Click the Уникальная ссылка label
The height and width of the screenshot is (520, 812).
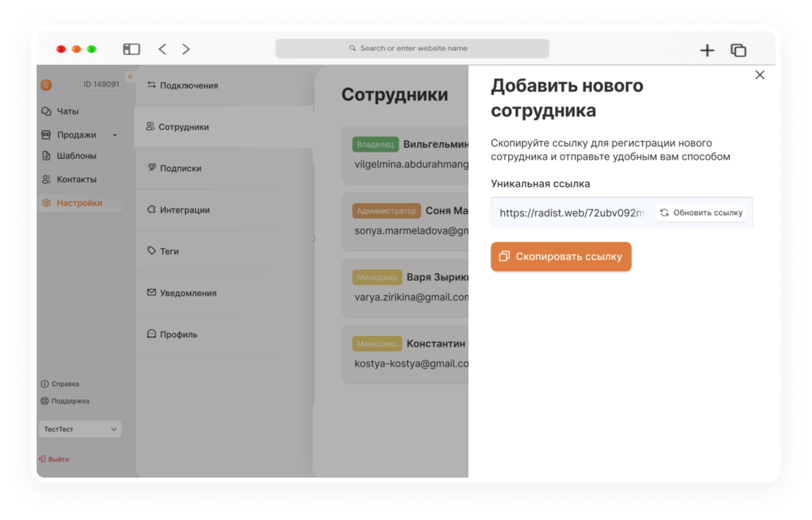(541, 183)
